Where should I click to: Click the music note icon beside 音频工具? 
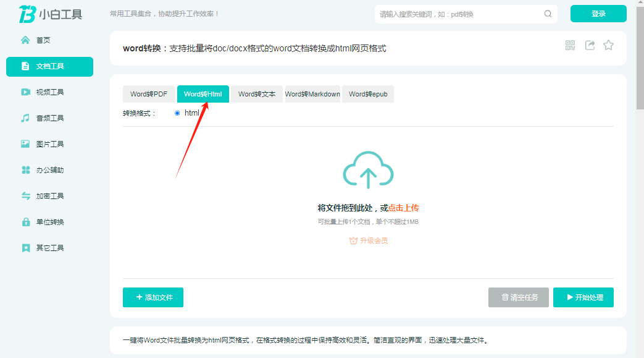point(25,118)
